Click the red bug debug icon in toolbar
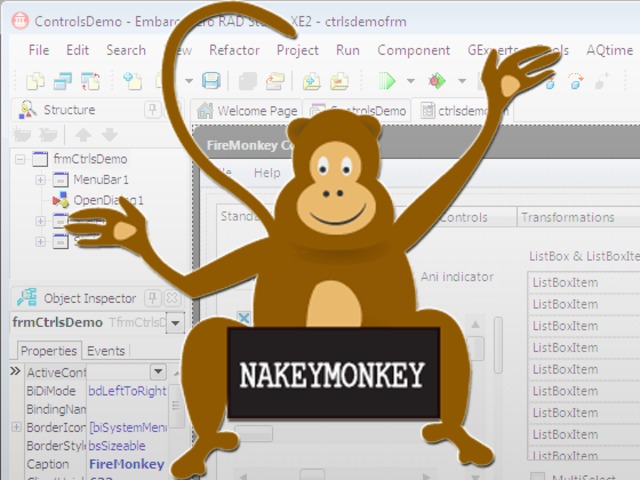 (x=437, y=80)
